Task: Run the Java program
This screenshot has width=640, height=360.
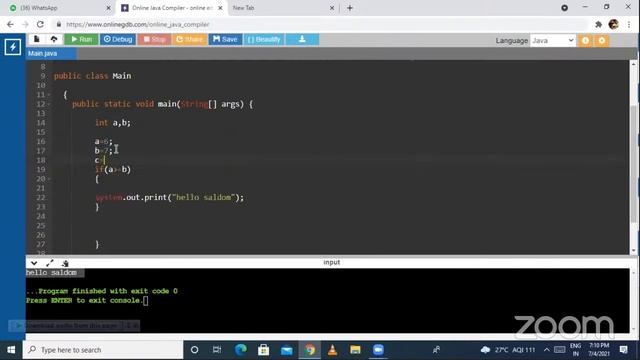Action: (81, 39)
